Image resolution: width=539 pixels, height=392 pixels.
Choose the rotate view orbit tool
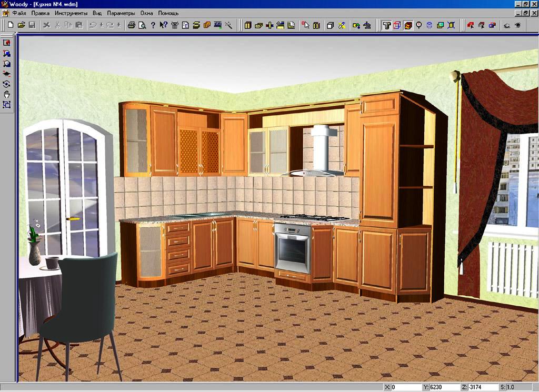7,84
